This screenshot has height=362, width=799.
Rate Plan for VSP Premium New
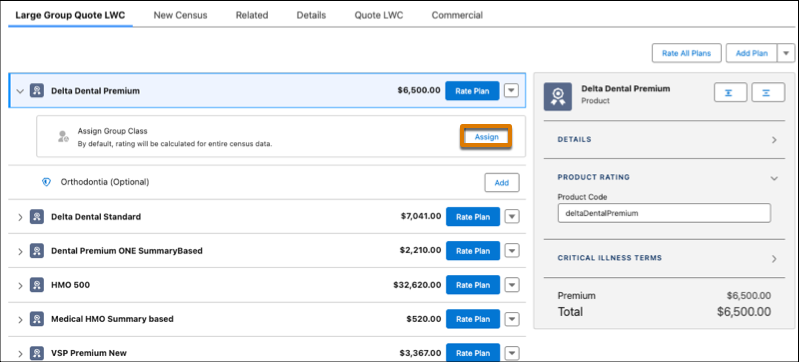pos(472,353)
